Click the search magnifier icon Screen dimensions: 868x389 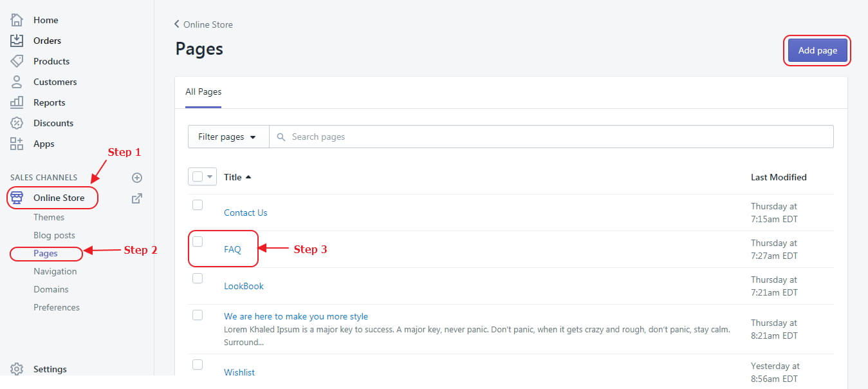(x=281, y=137)
